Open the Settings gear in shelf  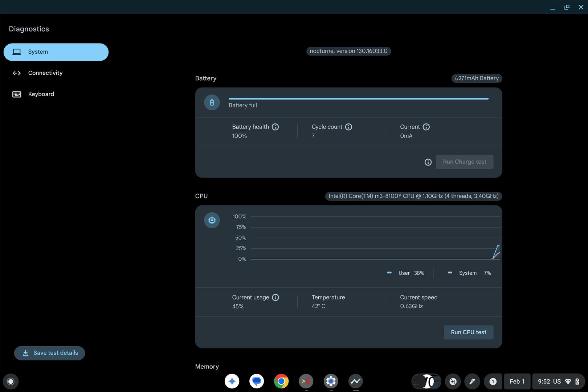click(331, 381)
